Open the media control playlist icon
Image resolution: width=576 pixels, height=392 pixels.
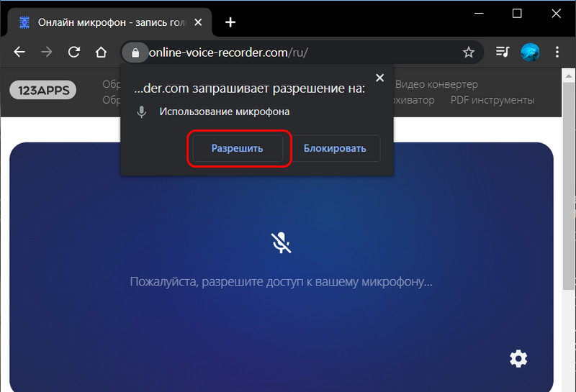tap(502, 52)
